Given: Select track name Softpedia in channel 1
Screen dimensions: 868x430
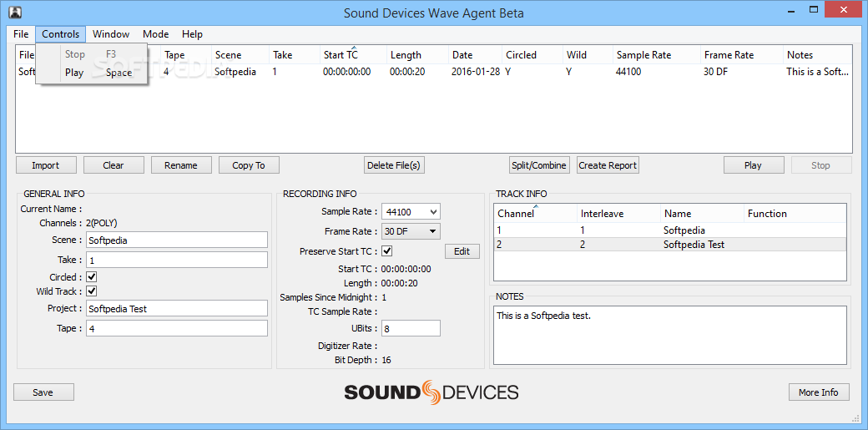Looking at the screenshot, I should [684, 230].
